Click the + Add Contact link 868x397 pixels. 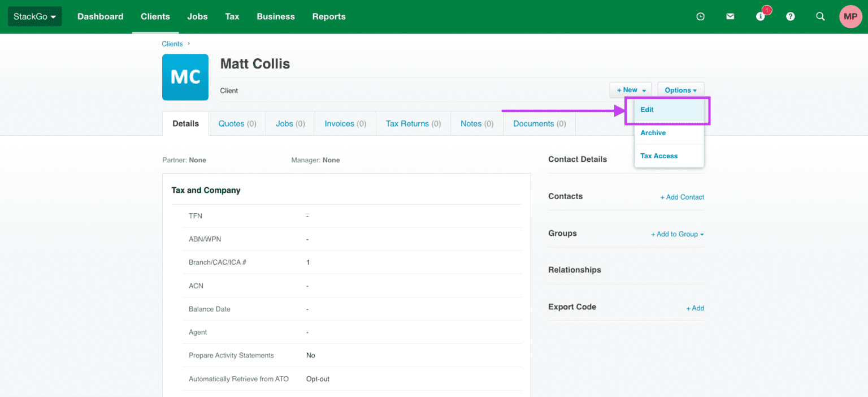[x=682, y=197]
